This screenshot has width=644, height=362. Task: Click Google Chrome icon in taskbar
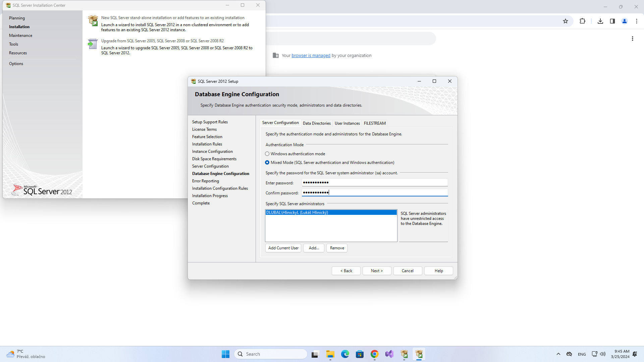click(x=374, y=354)
